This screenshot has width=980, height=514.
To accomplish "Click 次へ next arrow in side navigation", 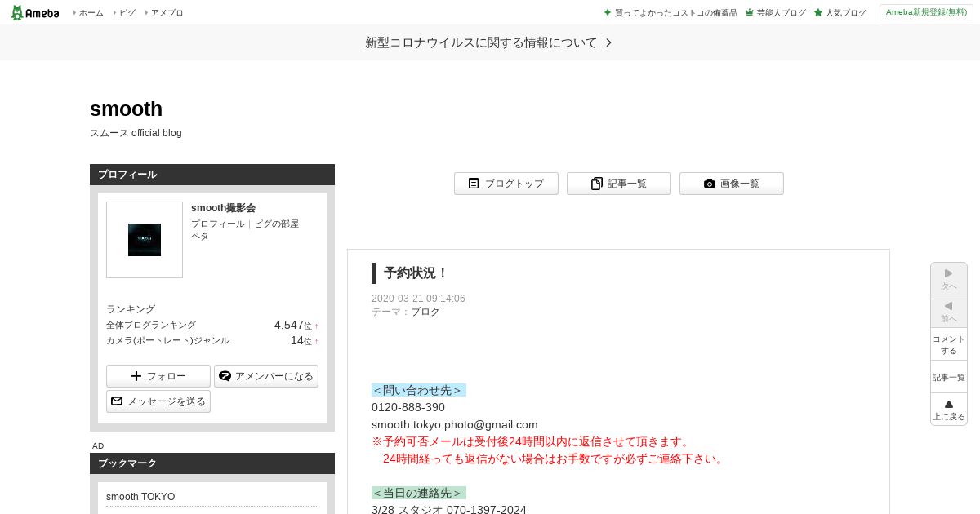I will coord(949,279).
